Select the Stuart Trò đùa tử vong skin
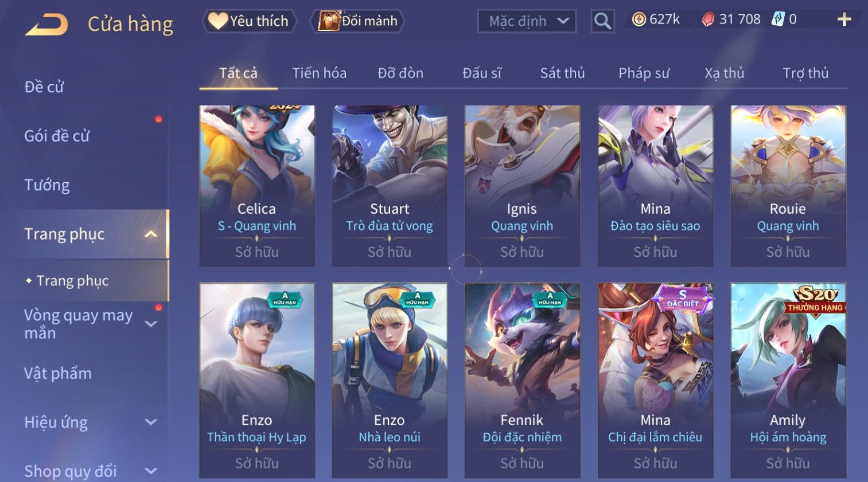 click(390, 186)
